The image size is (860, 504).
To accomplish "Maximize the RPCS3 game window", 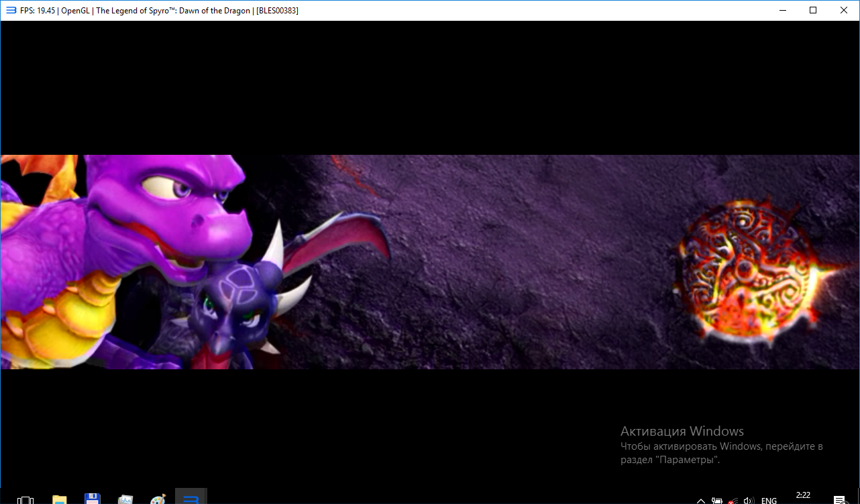I will [x=813, y=10].
